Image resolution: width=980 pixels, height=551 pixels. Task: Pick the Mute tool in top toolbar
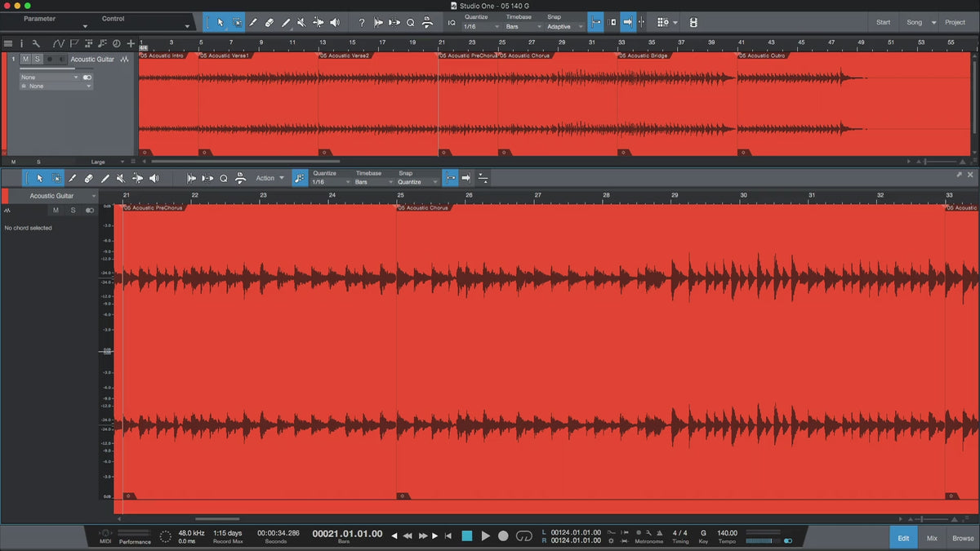click(301, 23)
